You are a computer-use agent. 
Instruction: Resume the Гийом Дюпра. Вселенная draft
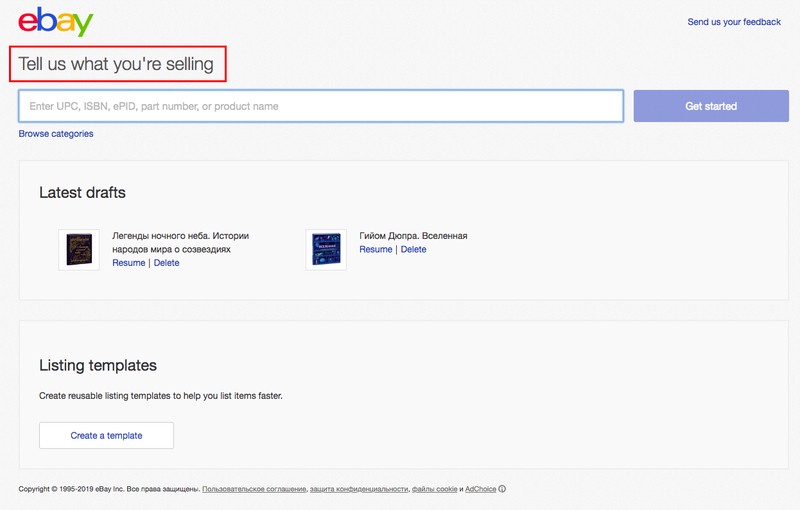[376, 249]
